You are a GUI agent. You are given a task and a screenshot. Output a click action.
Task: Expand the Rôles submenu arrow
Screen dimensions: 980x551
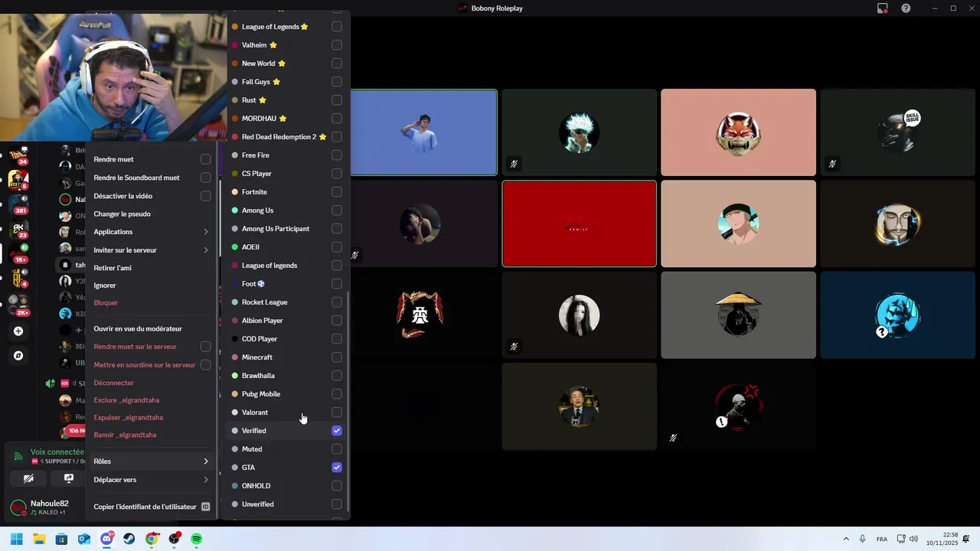click(206, 461)
